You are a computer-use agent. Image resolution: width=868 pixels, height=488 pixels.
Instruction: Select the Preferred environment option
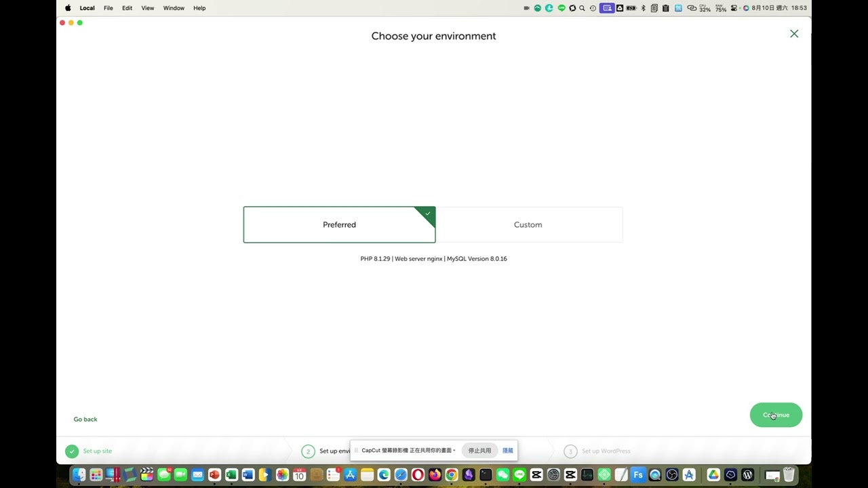[339, 224]
